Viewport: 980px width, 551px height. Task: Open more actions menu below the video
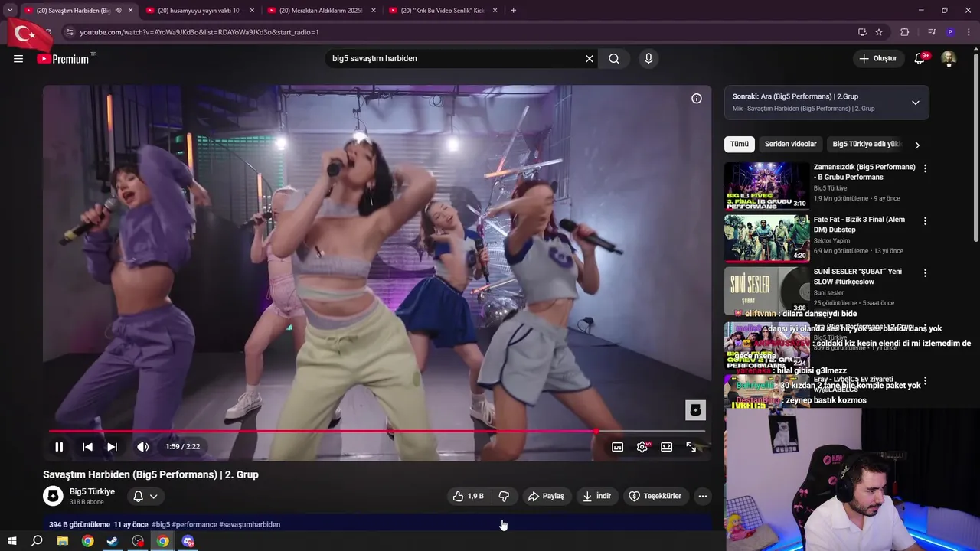point(702,497)
